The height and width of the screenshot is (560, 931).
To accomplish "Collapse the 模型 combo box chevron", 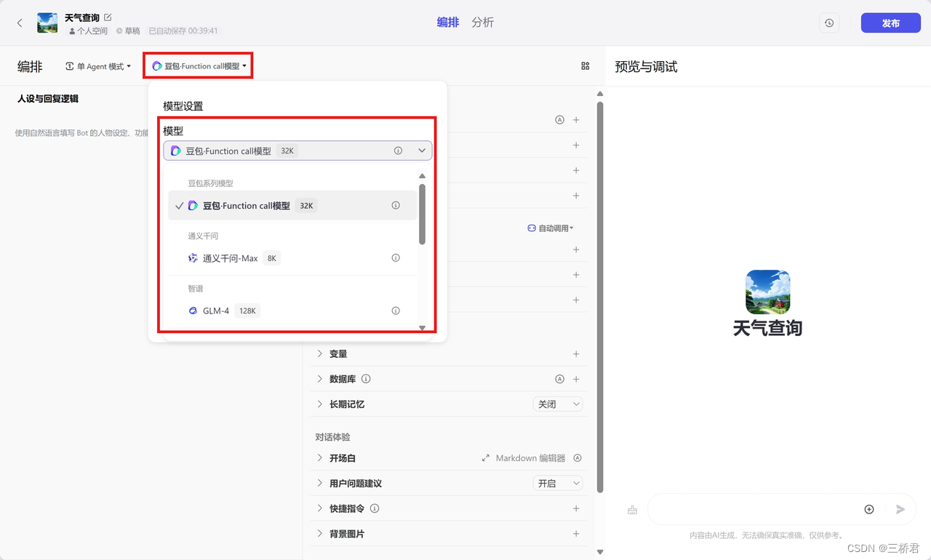I will point(422,151).
